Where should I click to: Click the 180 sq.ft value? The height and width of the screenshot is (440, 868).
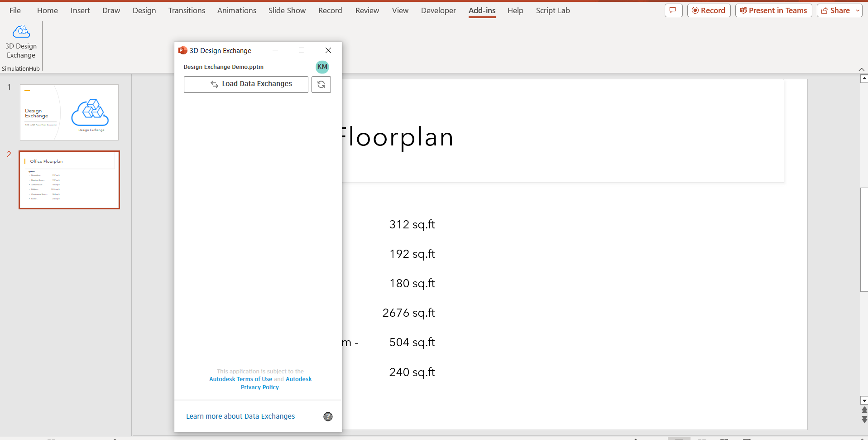[412, 283]
